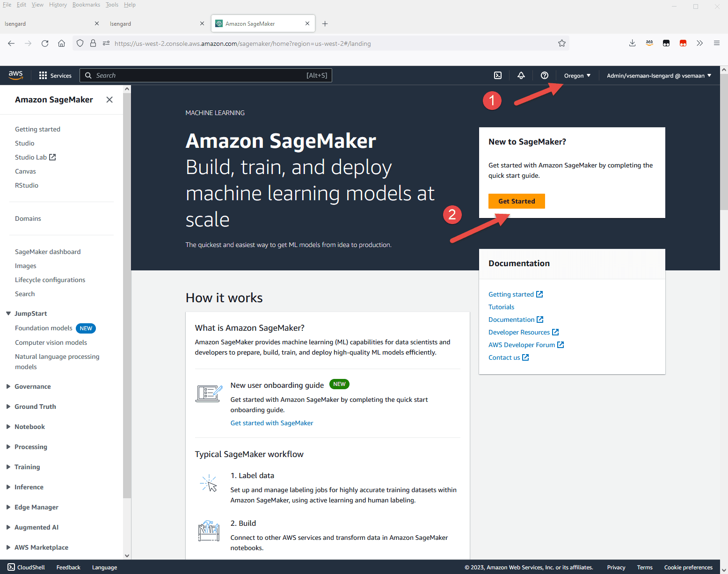Open the Firefox hamburger menu
The width and height of the screenshot is (728, 574).
[717, 43]
